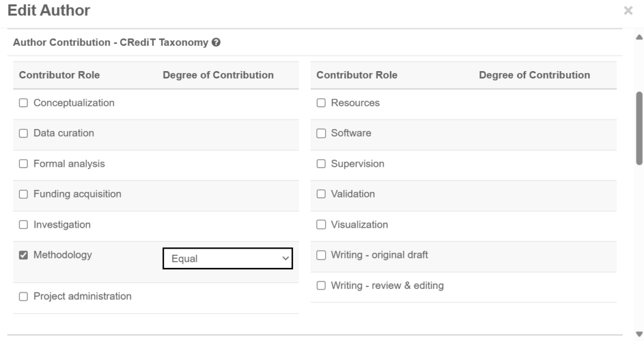The width and height of the screenshot is (644, 341).
Task: Click the dialog's vertical scrollbar thumb
Action: coord(639,128)
